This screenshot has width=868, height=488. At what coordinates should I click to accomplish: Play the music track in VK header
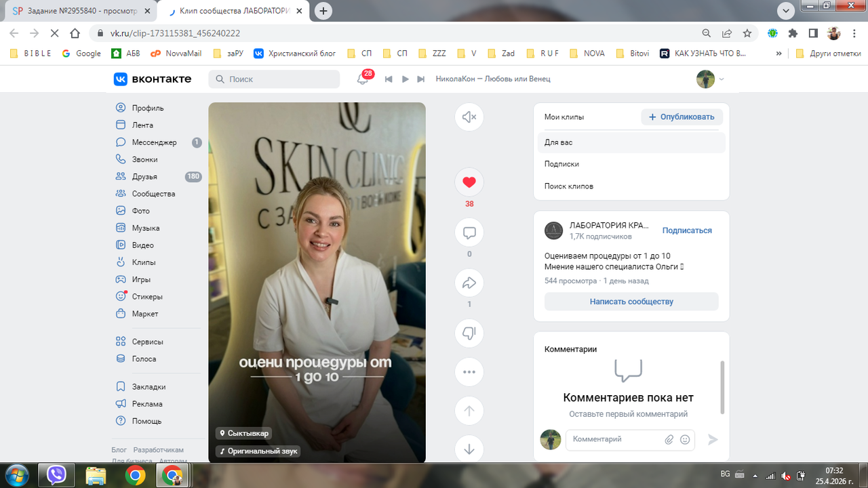coord(405,79)
